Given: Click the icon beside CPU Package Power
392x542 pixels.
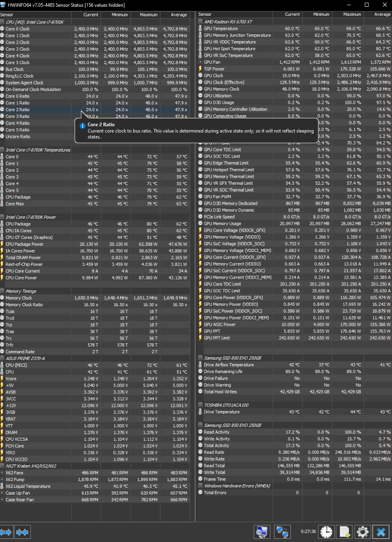Looking at the screenshot, I should pyautogui.click(x=3, y=244).
